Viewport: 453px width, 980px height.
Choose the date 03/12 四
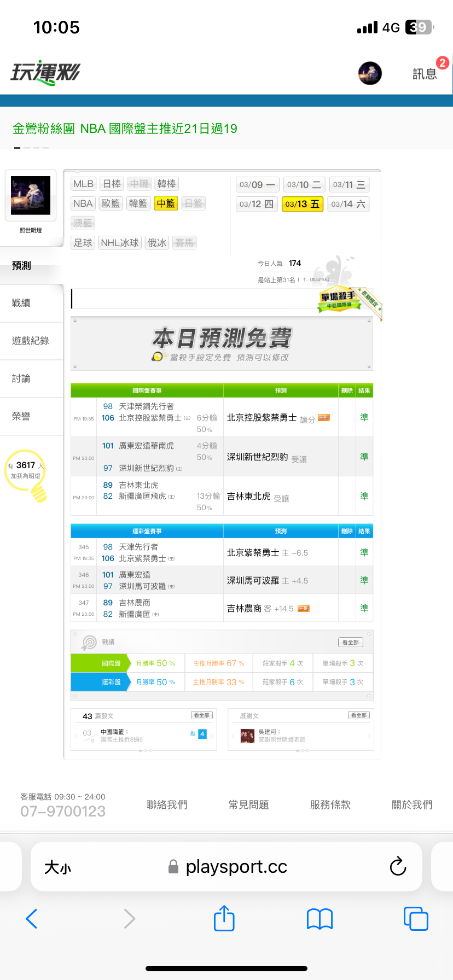(x=257, y=204)
